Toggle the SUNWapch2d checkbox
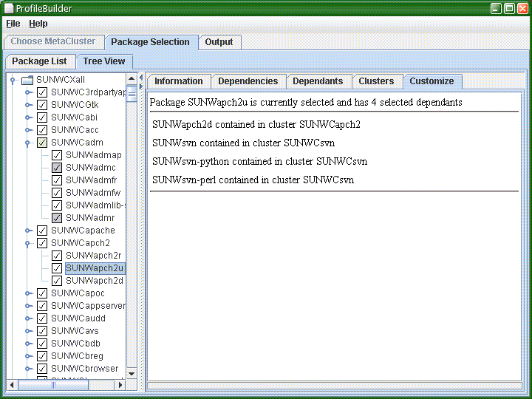Screen dimensions: 532x399 (57, 281)
